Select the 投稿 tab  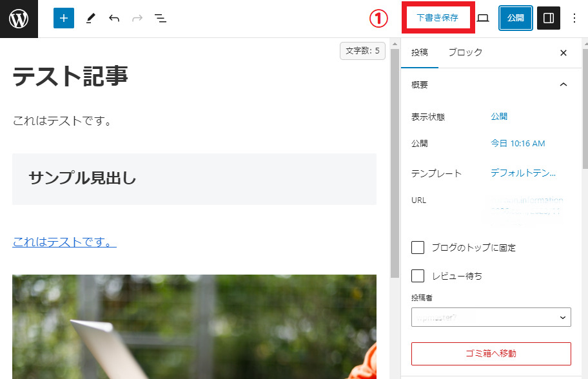tap(420, 53)
